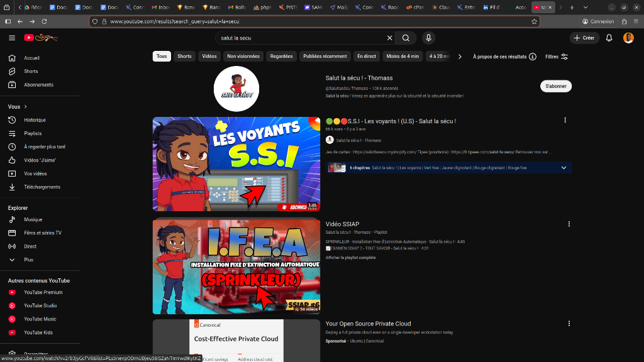Screen dimensions: 644x362
Task: Open Vidéos "J'aime" list
Action: 40,160
